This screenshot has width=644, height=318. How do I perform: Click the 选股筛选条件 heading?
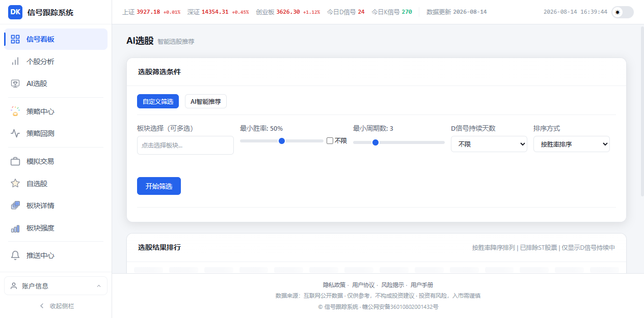coord(159,72)
